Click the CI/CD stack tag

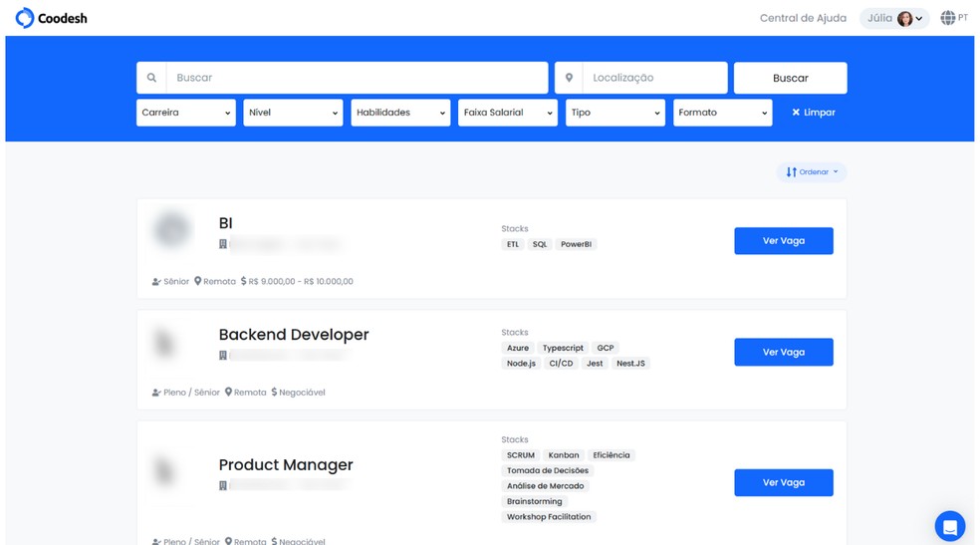pyautogui.click(x=561, y=363)
